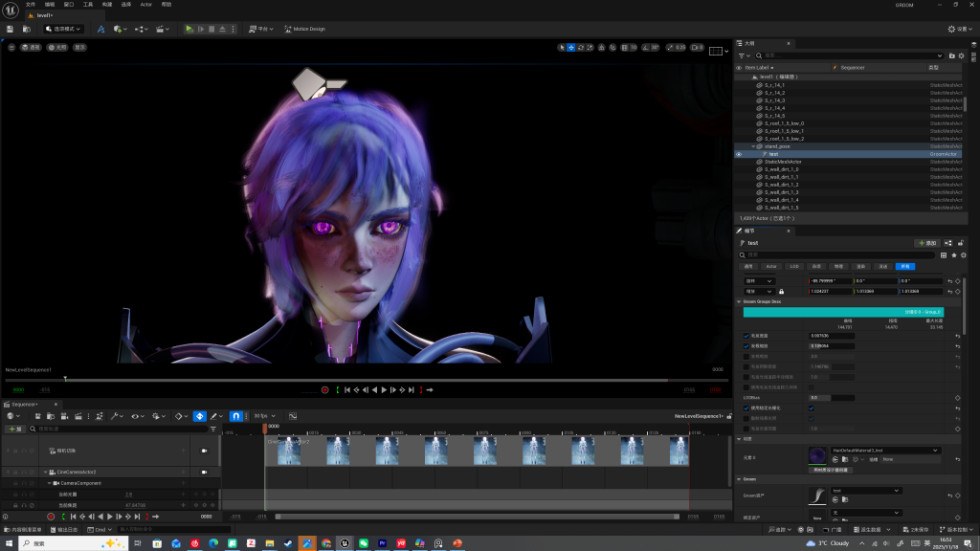Toggle visibility eye for the test actor

coord(738,154)
